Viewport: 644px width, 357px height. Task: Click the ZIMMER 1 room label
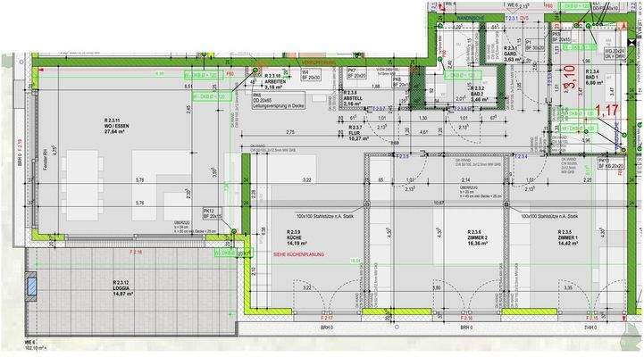click(568, 238)
